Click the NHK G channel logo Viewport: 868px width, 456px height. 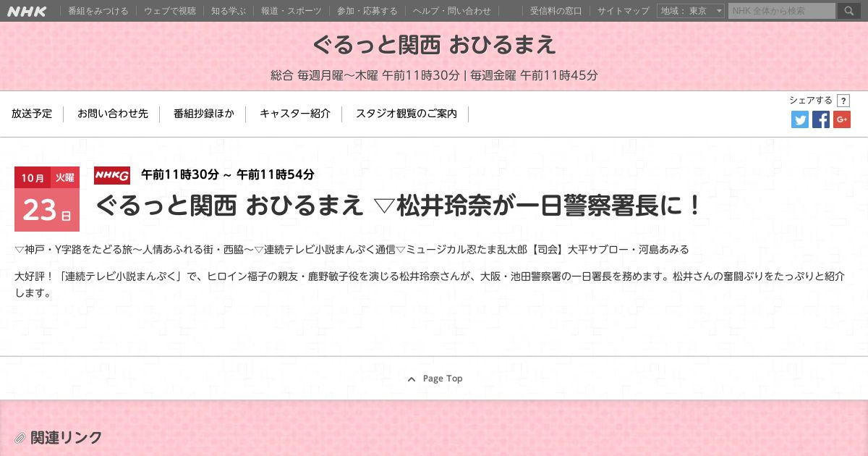pos(112,175)
